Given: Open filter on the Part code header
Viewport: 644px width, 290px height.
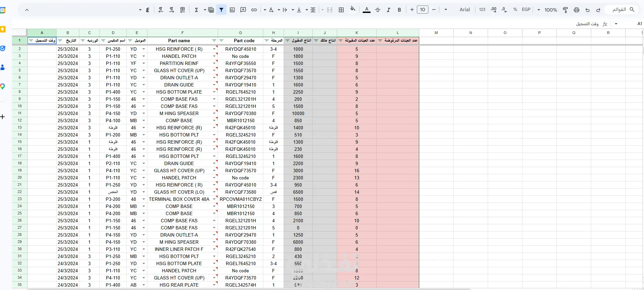Looking at the screenshot, I should pos(221,41).
